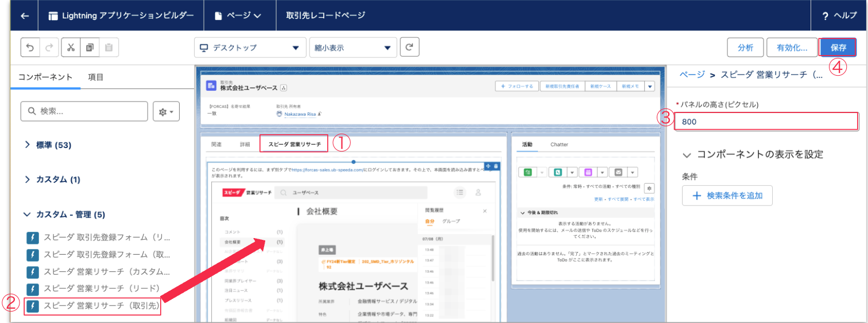
Task: Open the 縮小表示 zoom dropdown
Action: [x=352, y=48]
